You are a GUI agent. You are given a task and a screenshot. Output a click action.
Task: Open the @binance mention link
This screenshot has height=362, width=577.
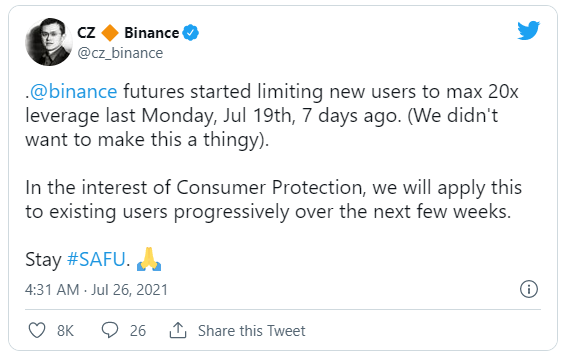tap(74, 91)
